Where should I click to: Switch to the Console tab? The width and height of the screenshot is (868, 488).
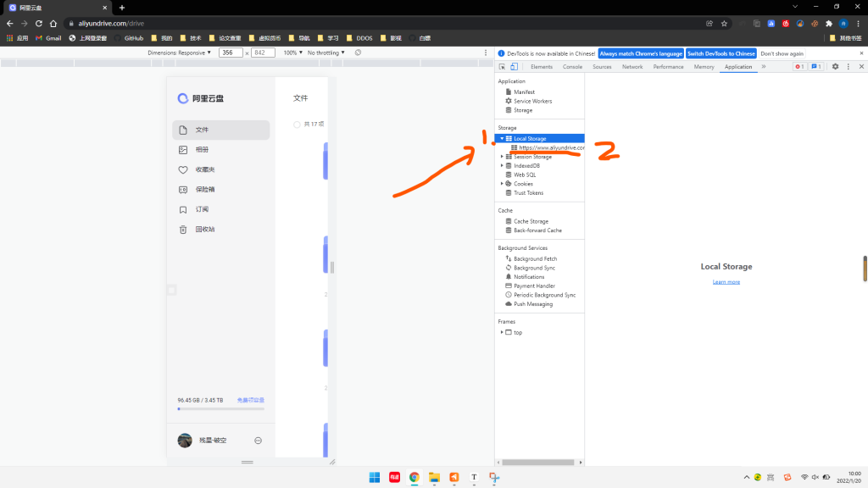click(x=572, y=66)
